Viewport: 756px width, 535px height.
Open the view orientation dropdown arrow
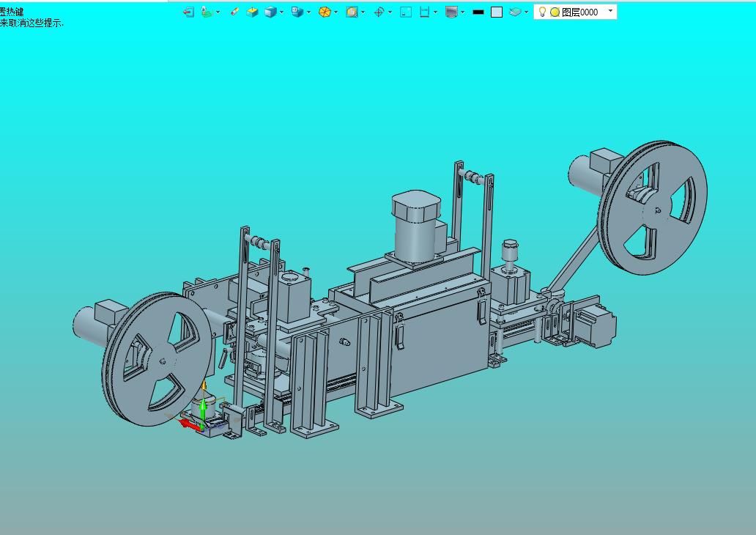tap(308, 12)
